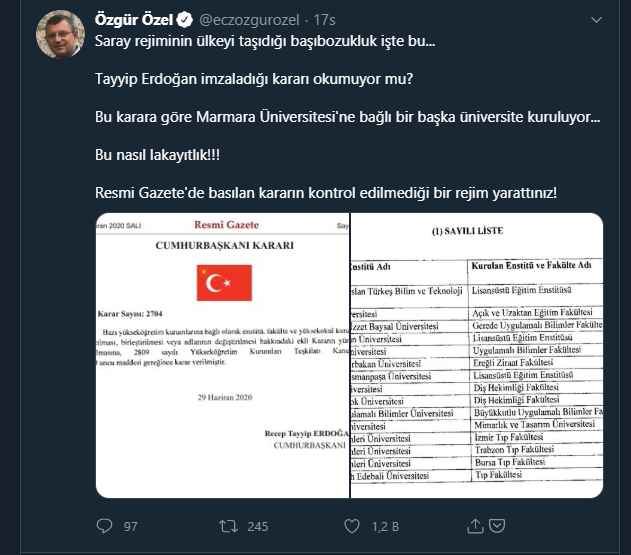Click the 245 retweets count

258,526
